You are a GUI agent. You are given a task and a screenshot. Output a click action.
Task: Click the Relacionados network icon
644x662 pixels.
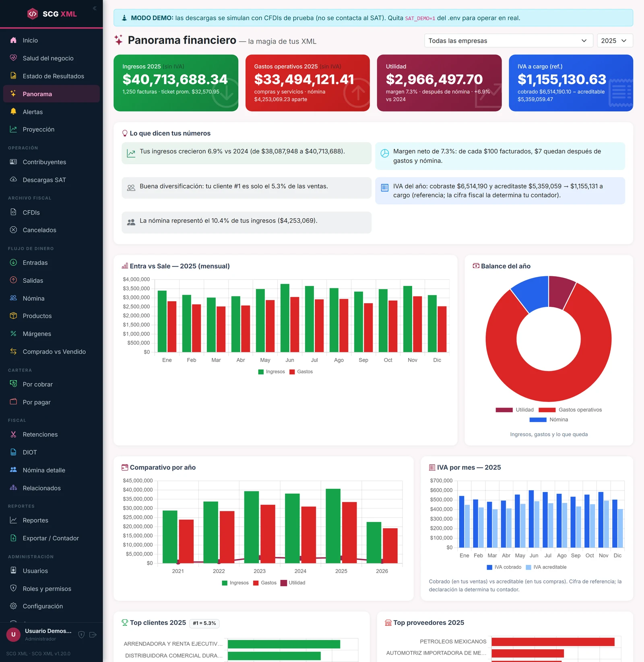point(13,488)
